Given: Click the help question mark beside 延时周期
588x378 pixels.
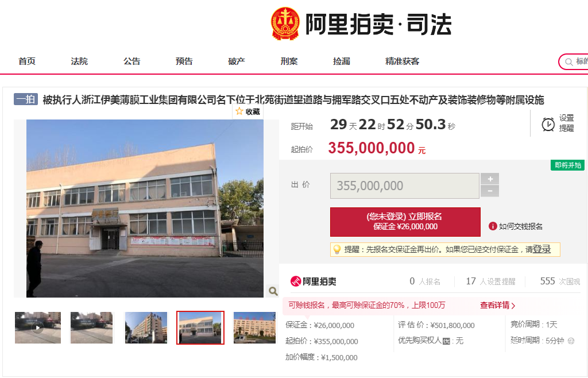Looking at the screenshot, I should pos(571,341).
